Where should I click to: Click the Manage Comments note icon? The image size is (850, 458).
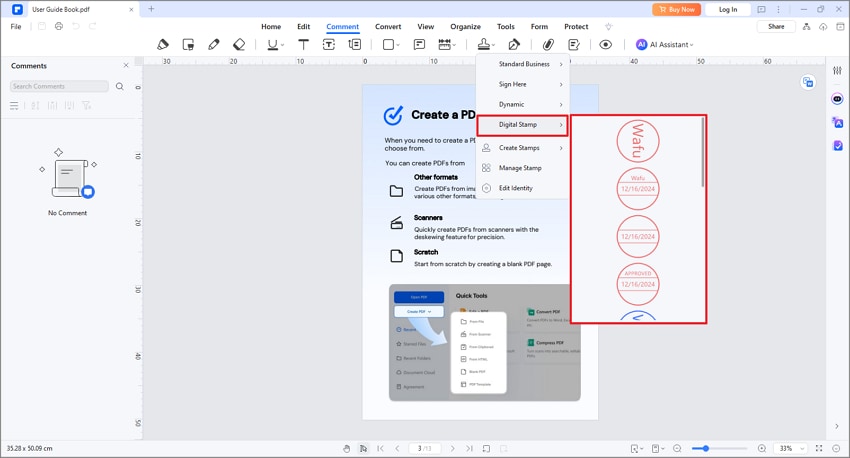[x=574, y=44]
